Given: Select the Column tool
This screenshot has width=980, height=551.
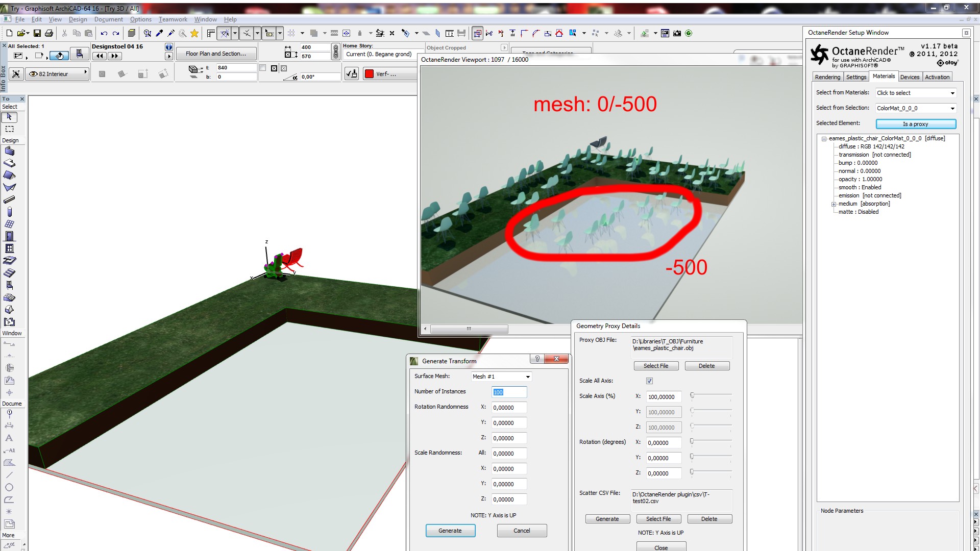Looking at the screenshot, I should pos(9,212).
